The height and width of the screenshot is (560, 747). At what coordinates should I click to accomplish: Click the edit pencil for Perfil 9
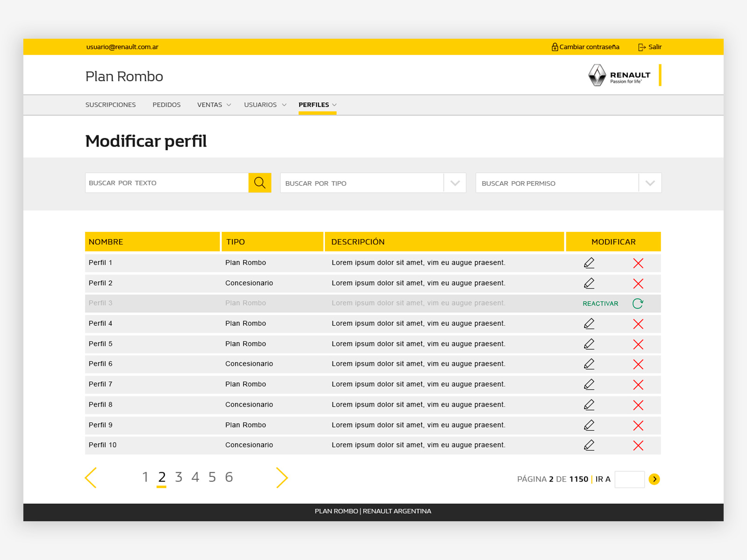point(589,426)
